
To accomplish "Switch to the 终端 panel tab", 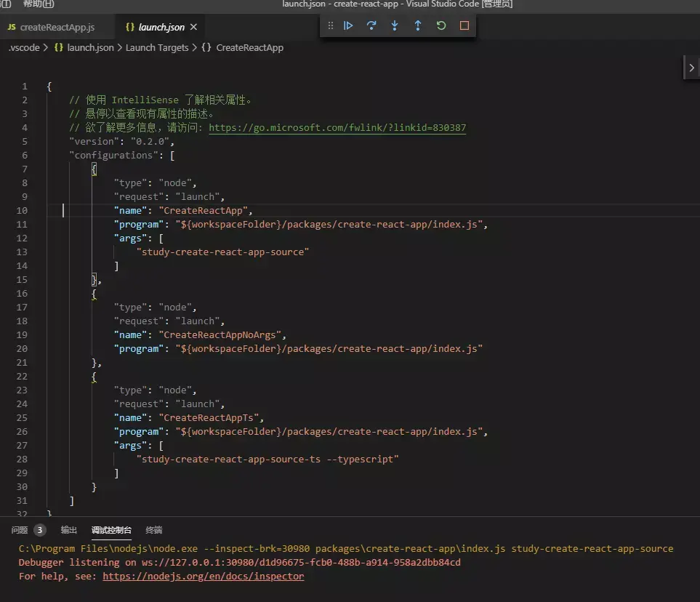I will [x=154, y=530].
